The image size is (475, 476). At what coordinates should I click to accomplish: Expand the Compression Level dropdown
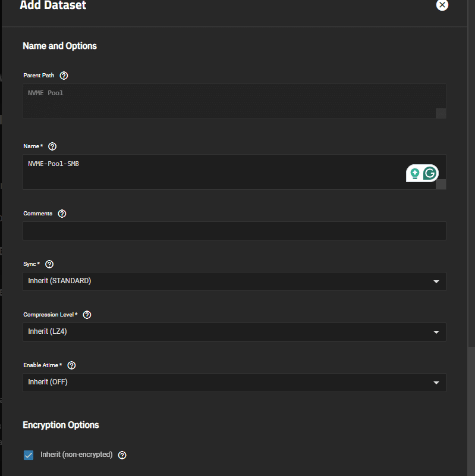(x=234, y=332)
